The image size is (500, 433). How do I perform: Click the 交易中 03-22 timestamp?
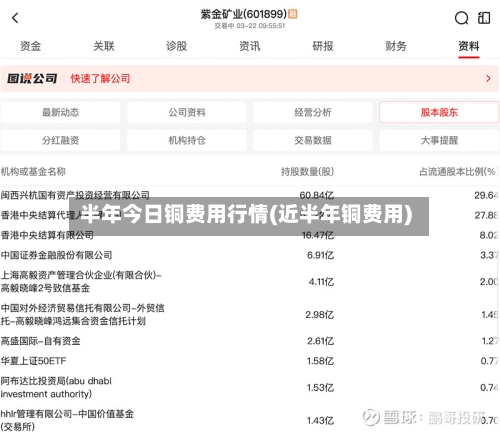pos(249,26)
